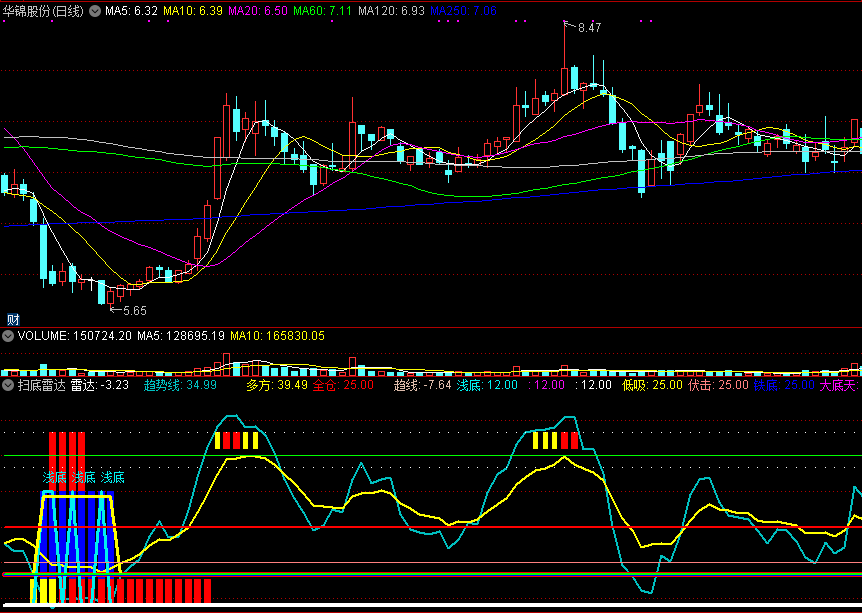Click the volume MA10: 165830.05 label
Image resolution: width=862 pixels, height=613 pixels.
click(277, 336)
